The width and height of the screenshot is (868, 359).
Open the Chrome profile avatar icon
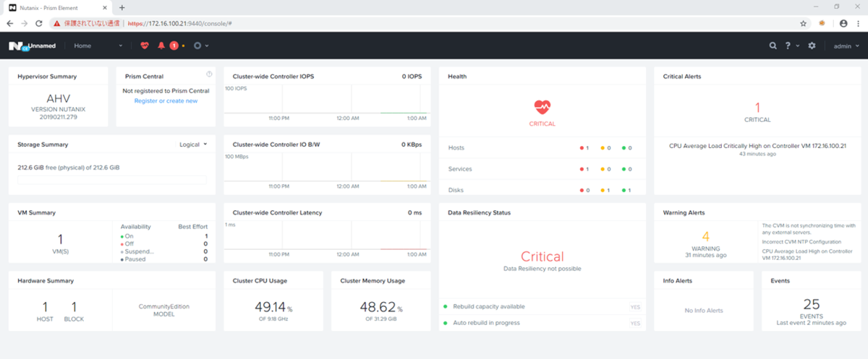(843, 23)
